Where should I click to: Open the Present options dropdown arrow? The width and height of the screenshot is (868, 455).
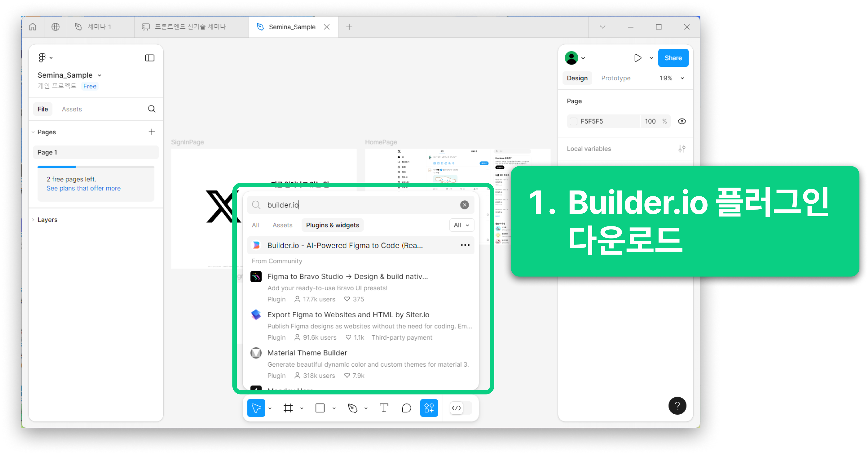coord(651,58)
